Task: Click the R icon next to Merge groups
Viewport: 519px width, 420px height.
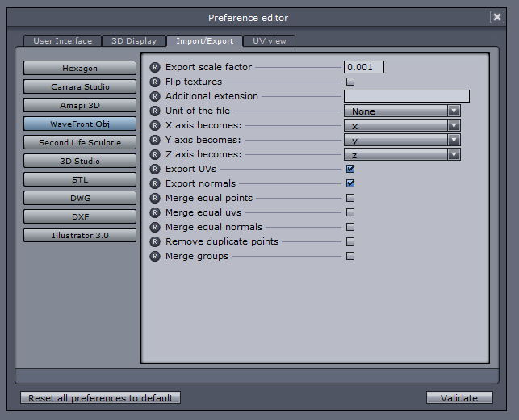Action: point(156,256)
